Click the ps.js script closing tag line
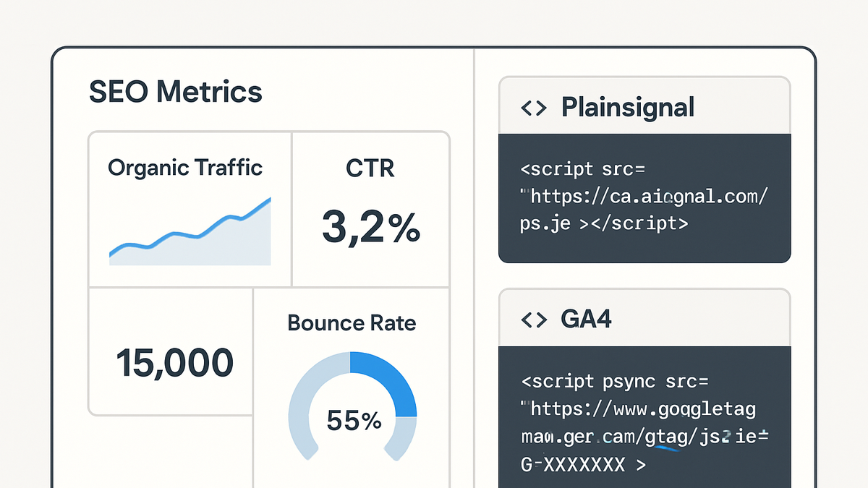Screen dimensions: 868x488 pyautogui.click(x=604, y=224)
